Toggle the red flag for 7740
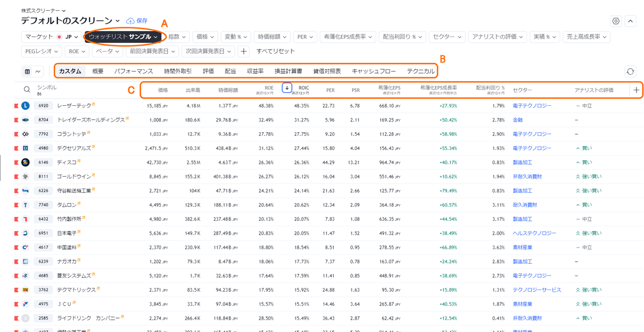This screenshot has width=644, height=332. coord(16,205)
